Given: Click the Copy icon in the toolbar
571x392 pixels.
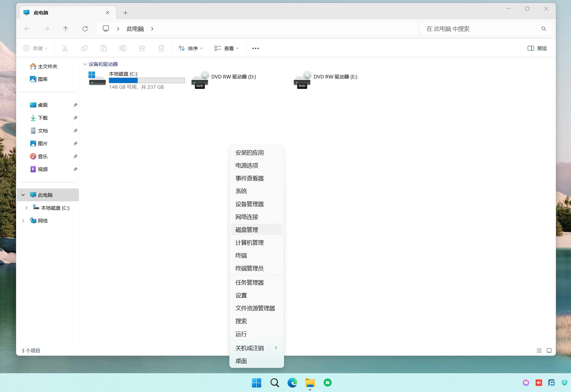Looking at the screenshot, I should click(84, 48).
